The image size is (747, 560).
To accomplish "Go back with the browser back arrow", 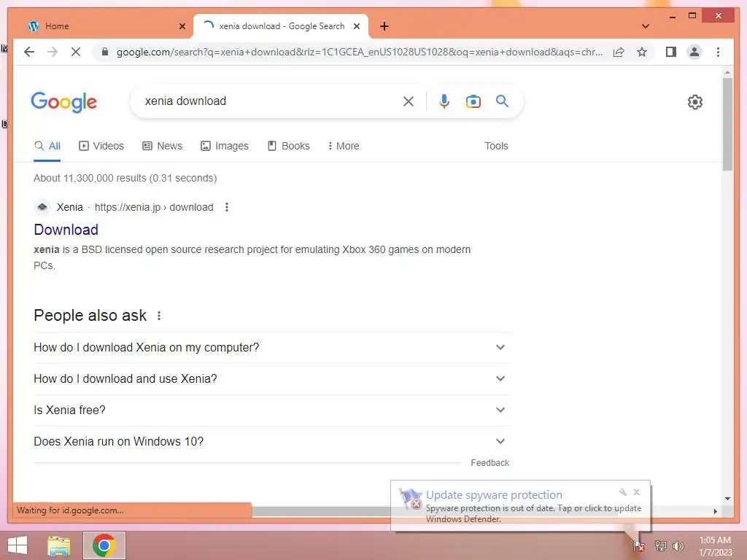I will [29, 52].
